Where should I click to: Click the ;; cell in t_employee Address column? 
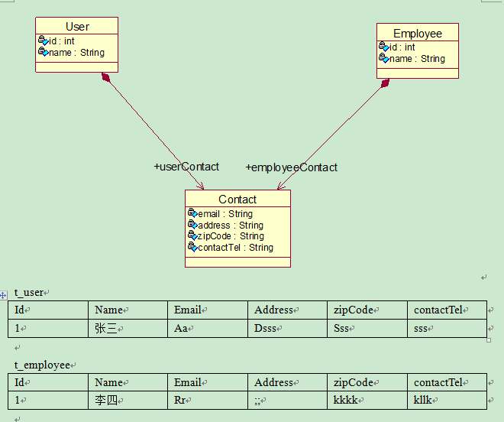click(x=287, y=401)
